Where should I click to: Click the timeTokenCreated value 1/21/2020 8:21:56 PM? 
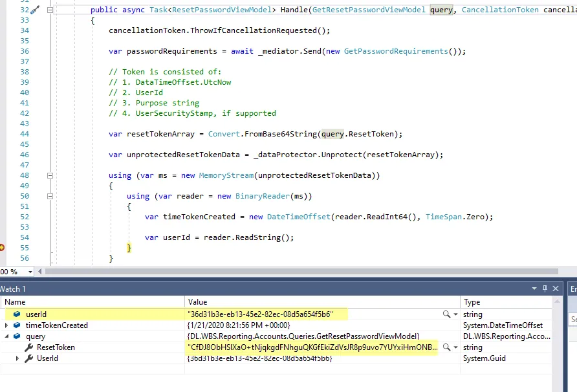click(239, 325)
